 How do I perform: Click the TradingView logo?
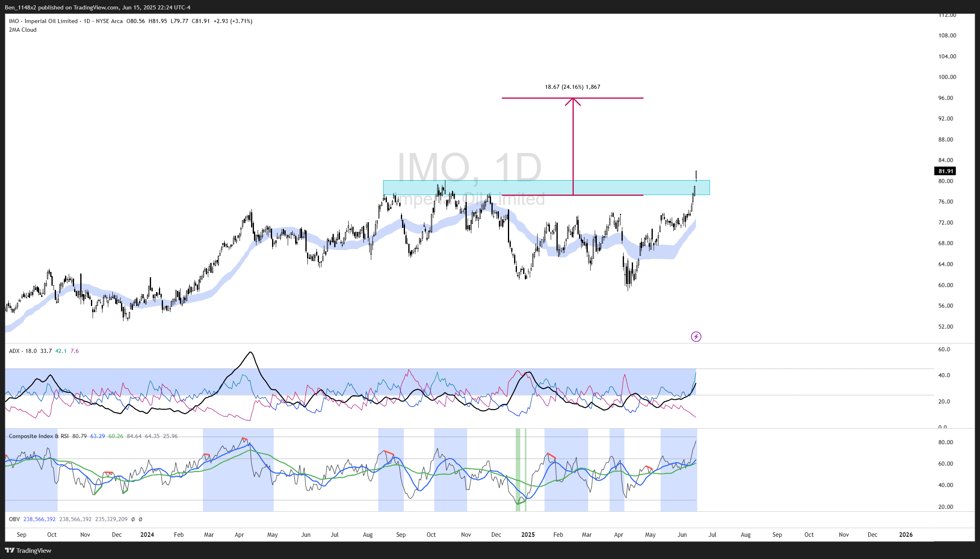pos(28,550)
